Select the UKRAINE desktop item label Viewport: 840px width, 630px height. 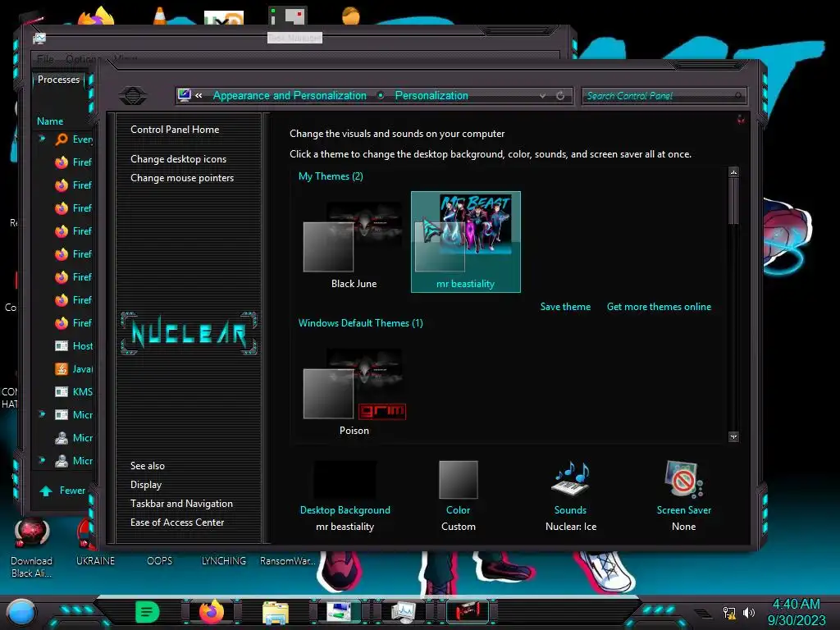95,561
